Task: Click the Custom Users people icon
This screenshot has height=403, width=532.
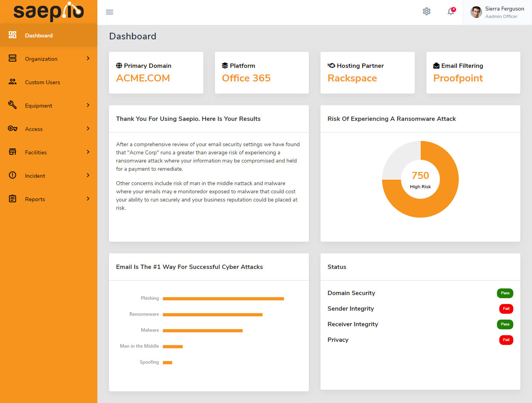Action: [x=12, y=82]
